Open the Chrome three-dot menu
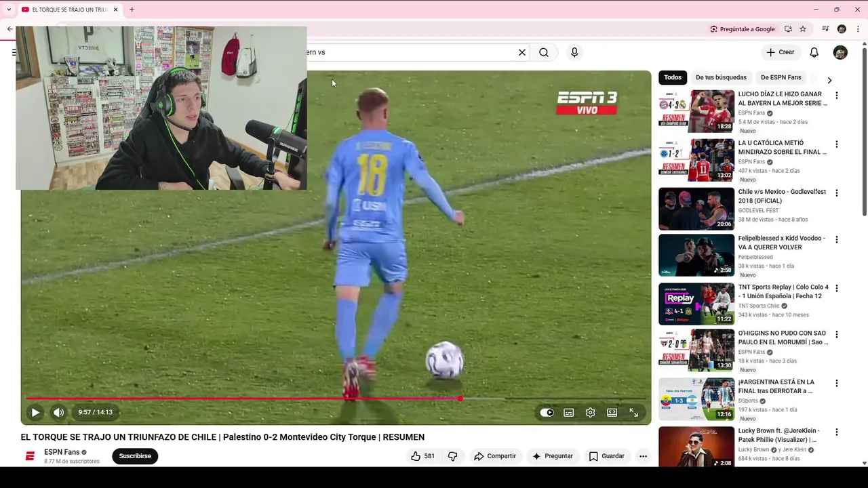Image resolution: width=868 pixels, height=488 pixels. [x=858, y=29]
